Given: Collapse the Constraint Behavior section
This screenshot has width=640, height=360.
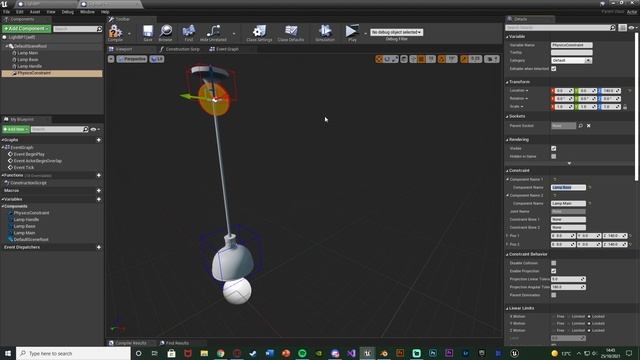Looking at the screenshot, I should point(507,254).
